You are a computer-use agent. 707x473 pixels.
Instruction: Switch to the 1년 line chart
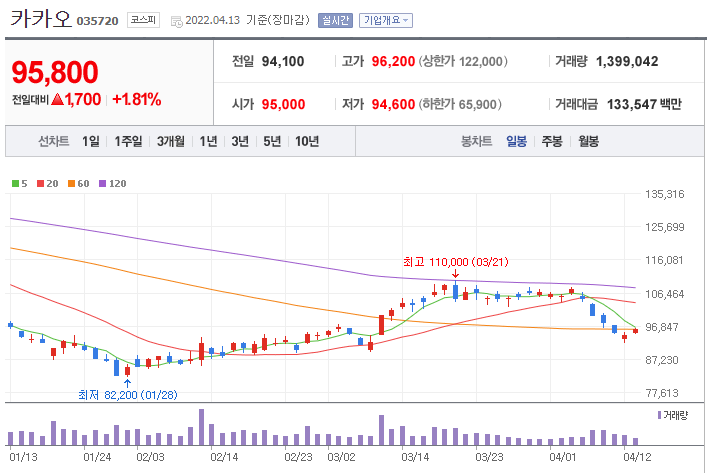pyautogui.click(x=208, y=142)
